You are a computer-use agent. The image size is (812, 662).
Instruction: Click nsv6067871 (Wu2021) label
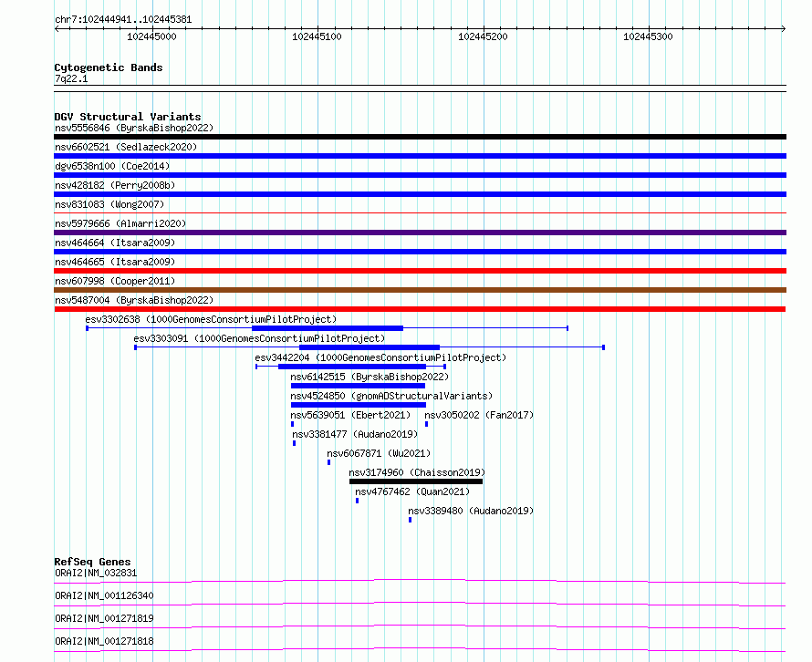click(x=379, y=453)
